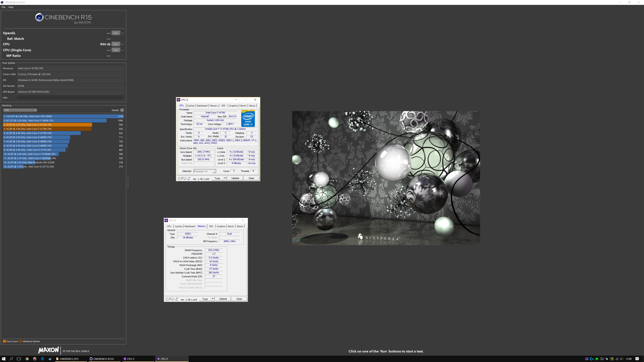Switch to CINEBENCH R15.0 taskbar item
This screenshot has height=362, width=644.
click(104, 359)
